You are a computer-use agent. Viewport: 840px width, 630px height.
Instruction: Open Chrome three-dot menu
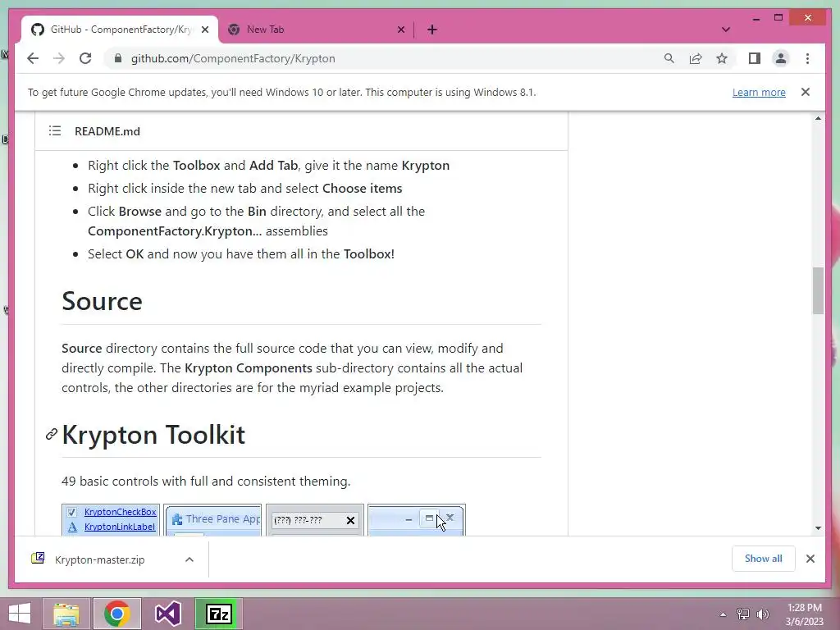click(807, 58)
